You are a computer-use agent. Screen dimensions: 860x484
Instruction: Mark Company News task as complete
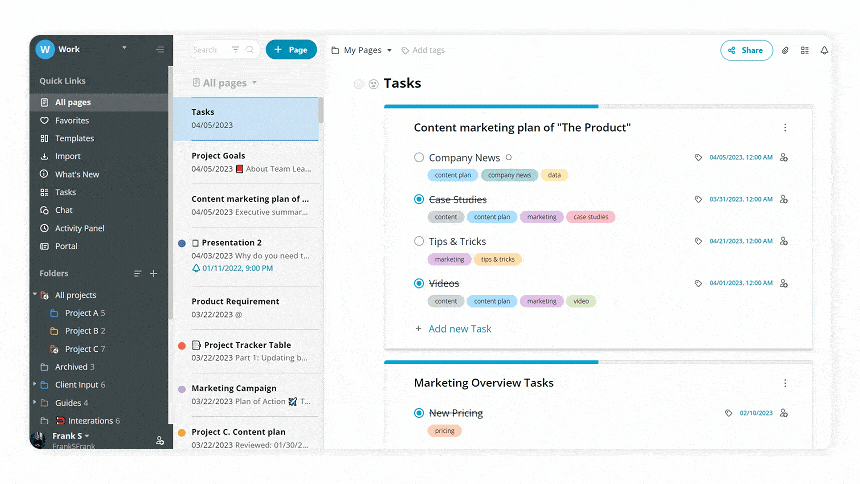point(419,157)
